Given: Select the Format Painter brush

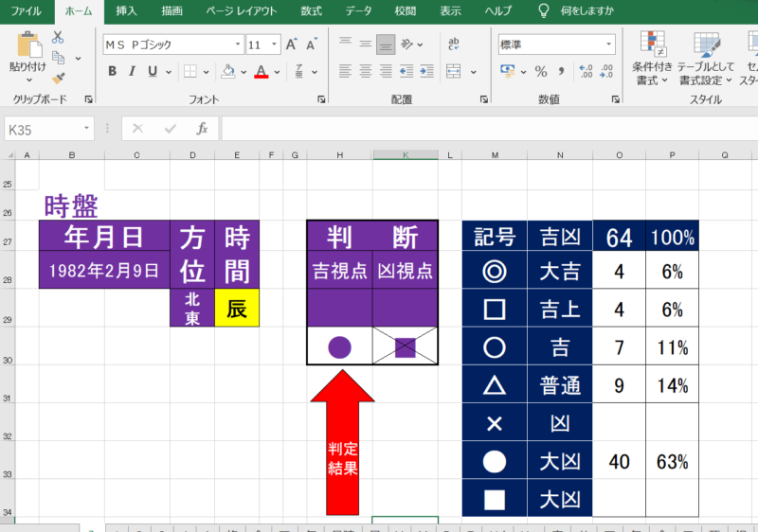Looking at the screenshot, I should [x=58, y=79].
